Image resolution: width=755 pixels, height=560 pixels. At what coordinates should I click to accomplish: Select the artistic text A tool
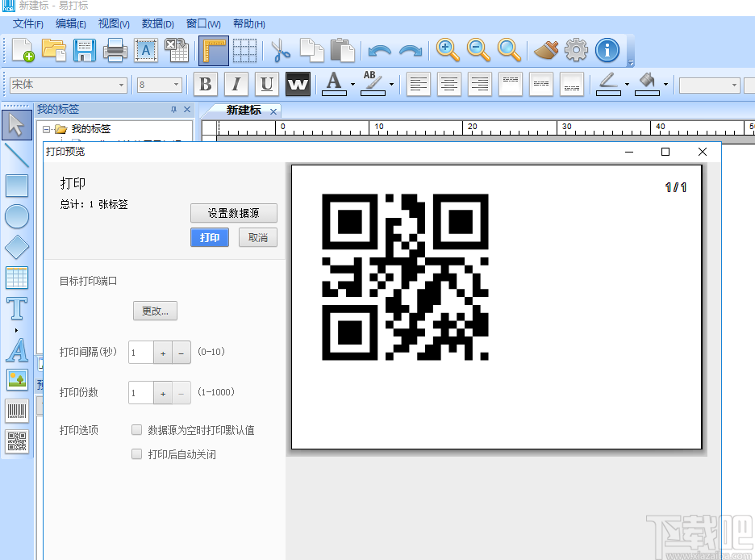click(17, 350)
